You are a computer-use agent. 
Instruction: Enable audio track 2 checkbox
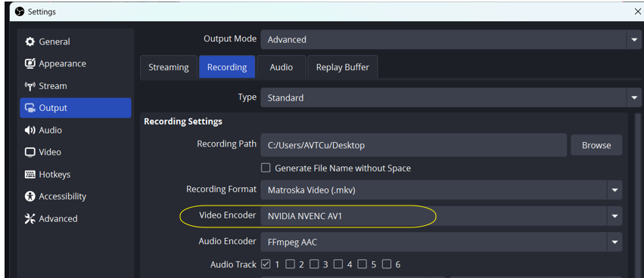pyautogui.click(x=291, y=264)
